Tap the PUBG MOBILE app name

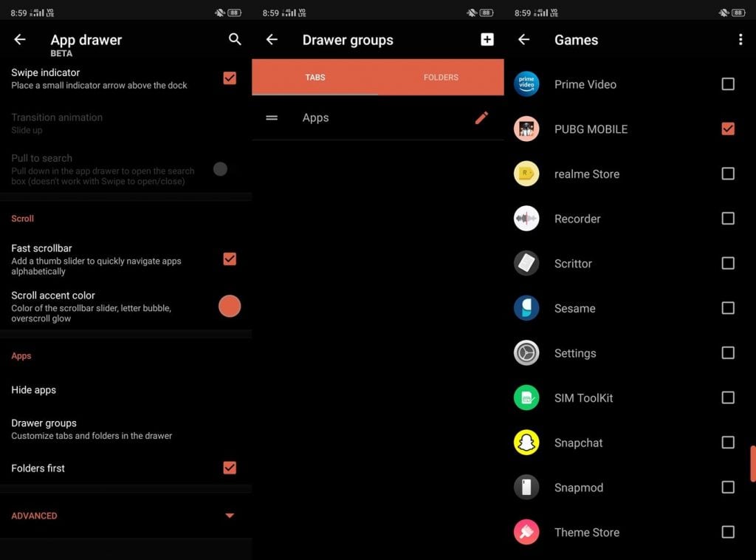[x=591, y=129]
